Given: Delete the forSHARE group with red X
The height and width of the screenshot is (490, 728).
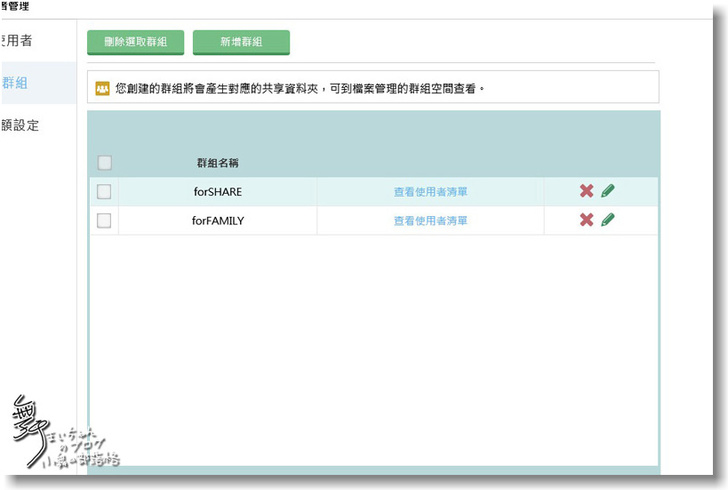Looking at the screenshot, I should [586, 191].
